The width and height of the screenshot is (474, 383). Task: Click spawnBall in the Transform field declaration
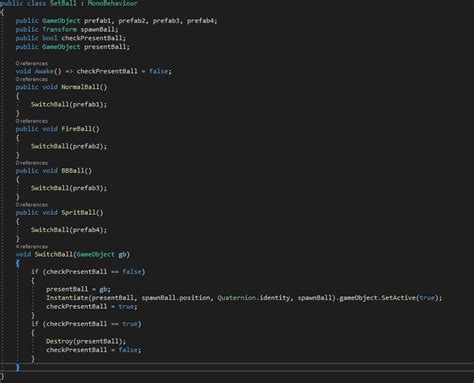pos(97,29)
